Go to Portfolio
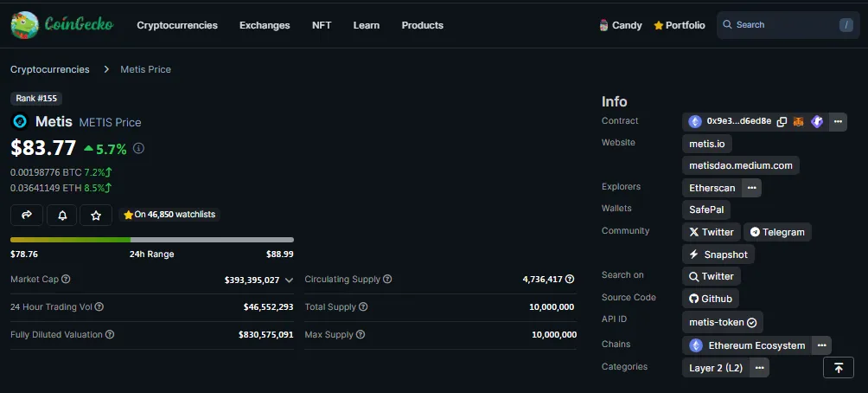 [x=680, y=25]
